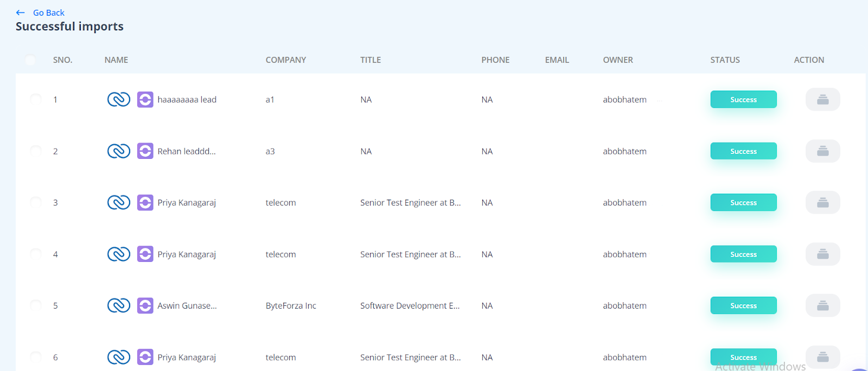Check the checkbox for row 2
This screenshot has height=371, width=868.
coord(36,151)
